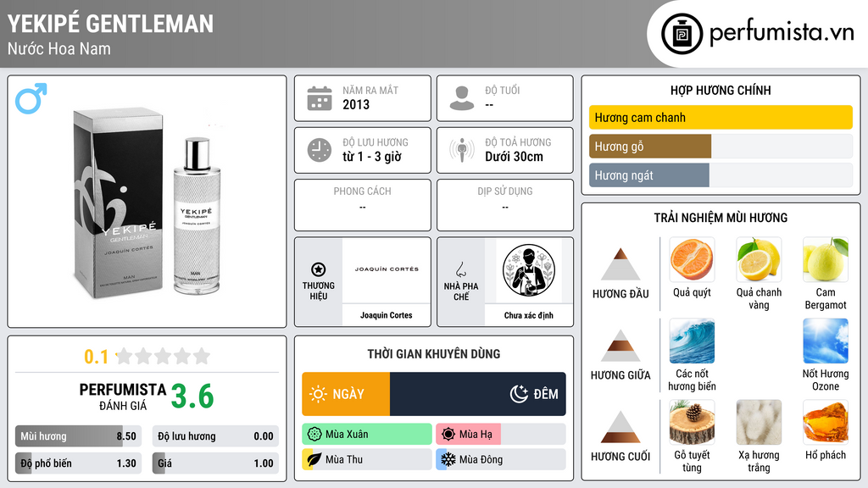Click the launch year value 2013
The height and width of the screenshot is (488, 868).
click(x=356, y=104)
